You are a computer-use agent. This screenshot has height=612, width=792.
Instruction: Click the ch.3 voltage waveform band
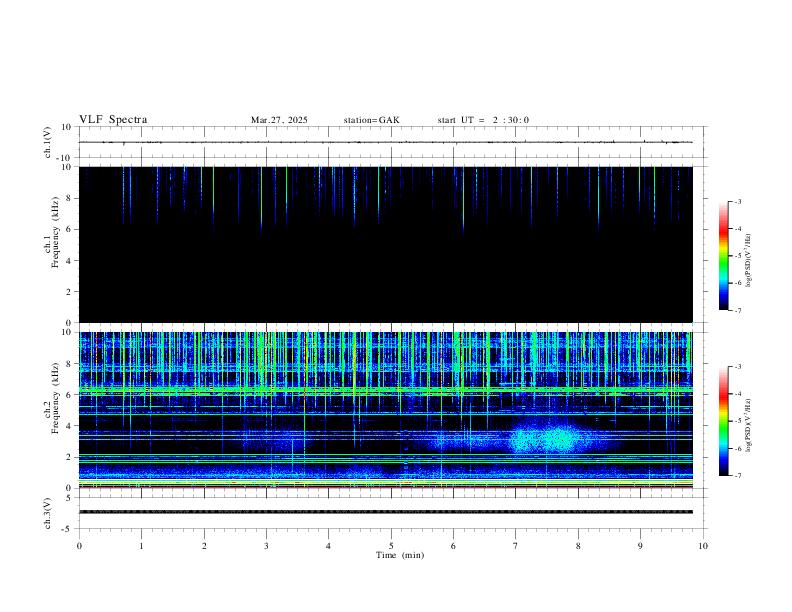[385, 512]
